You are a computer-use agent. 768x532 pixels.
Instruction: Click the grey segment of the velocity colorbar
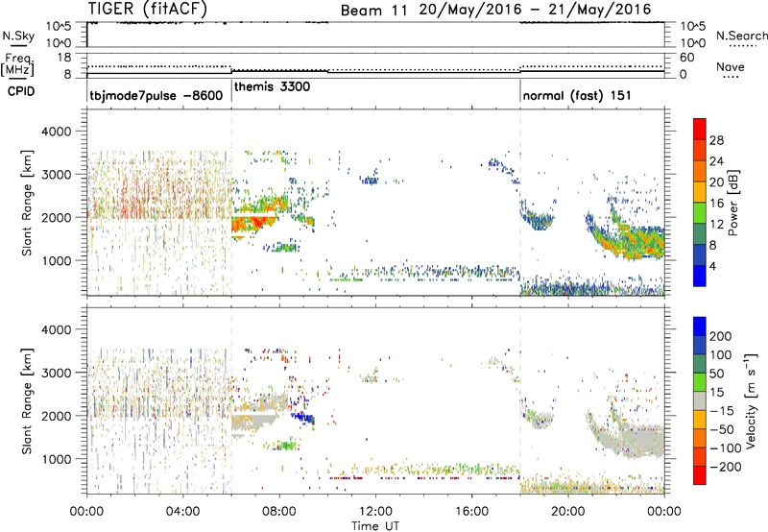click(x=700, y=401)
